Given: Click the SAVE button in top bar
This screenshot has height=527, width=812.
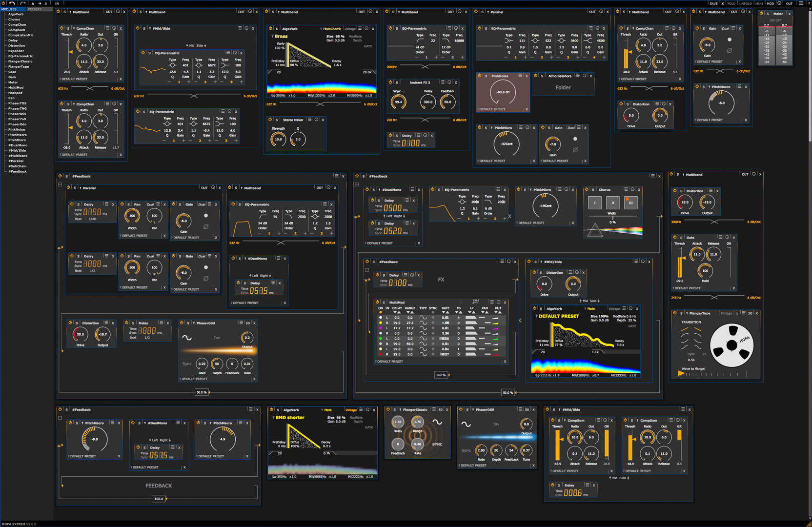Looking at the screenshot, I should coord(713,3).
